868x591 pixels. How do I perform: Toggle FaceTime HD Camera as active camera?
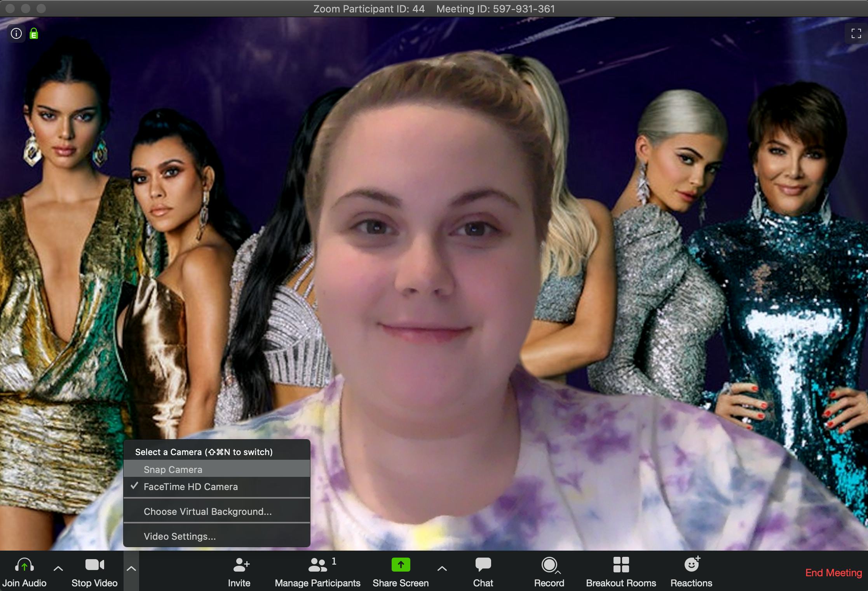191,487
